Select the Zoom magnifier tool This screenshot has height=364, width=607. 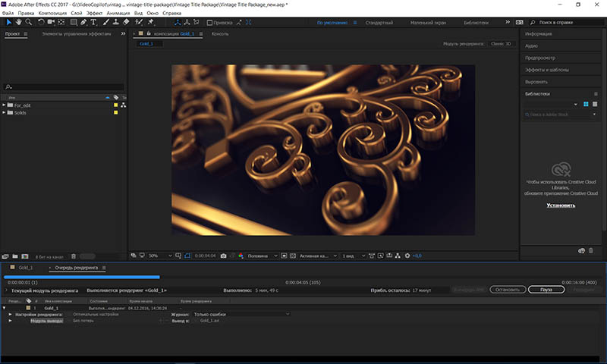28,23
